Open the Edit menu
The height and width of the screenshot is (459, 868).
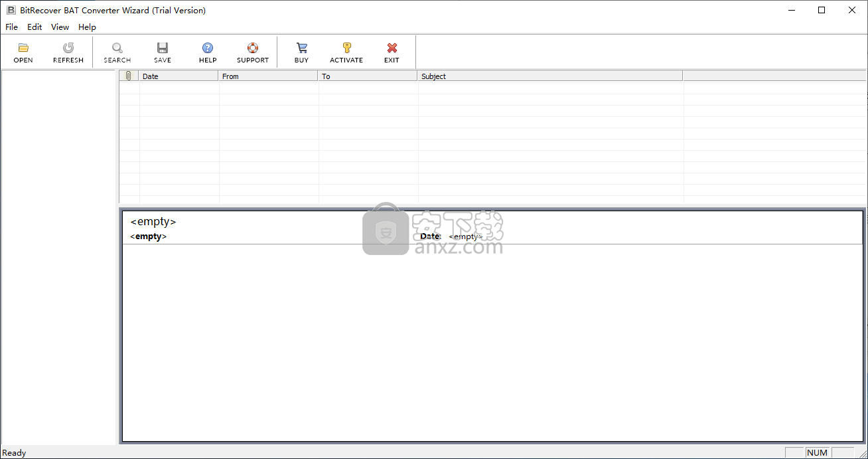[x=35, y=27]
